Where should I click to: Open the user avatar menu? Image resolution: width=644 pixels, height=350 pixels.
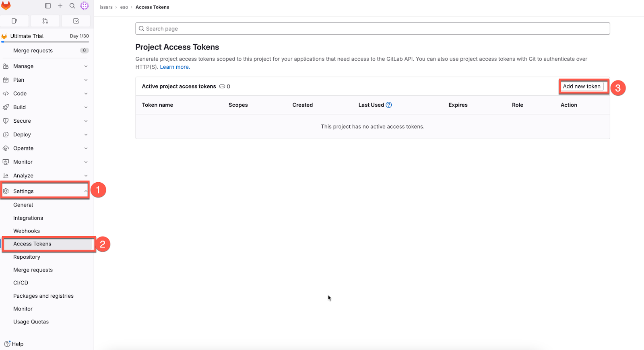click(x=84, y=6)
